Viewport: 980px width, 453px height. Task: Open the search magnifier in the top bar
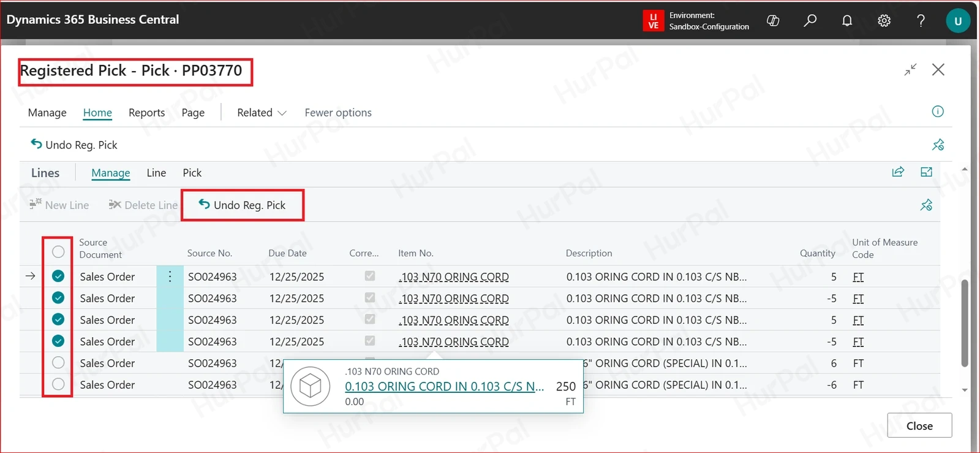[x=810, y=20]
